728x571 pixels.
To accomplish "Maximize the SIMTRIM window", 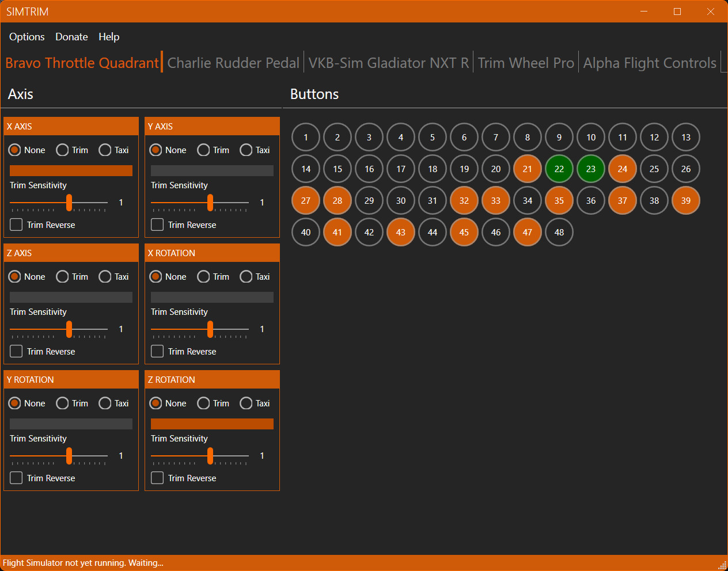I will [677, 12].
